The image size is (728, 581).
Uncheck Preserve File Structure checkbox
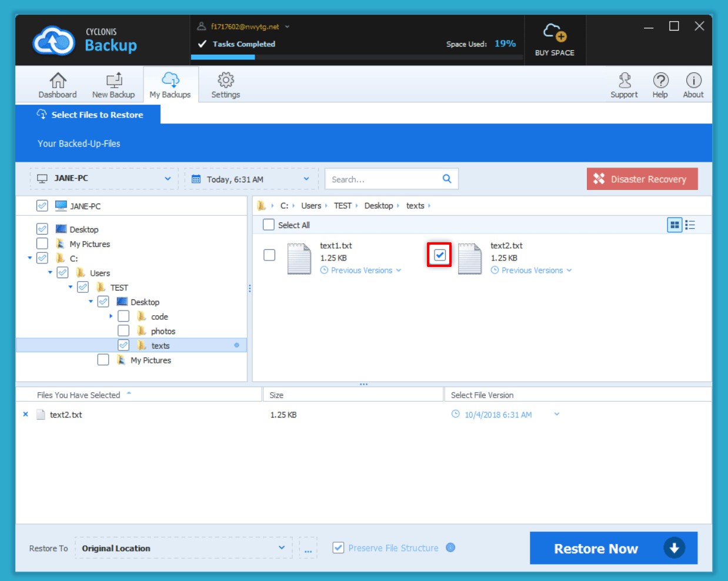tap(338, 548)
